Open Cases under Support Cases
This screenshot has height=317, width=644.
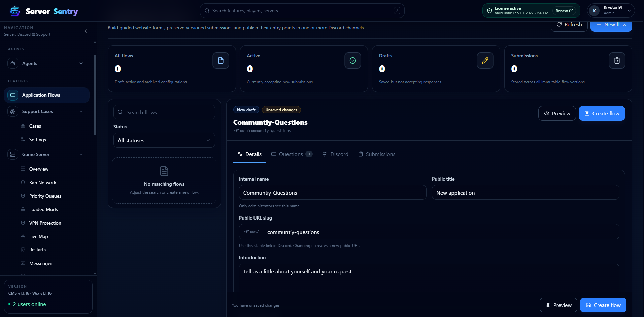click(35, 126)
